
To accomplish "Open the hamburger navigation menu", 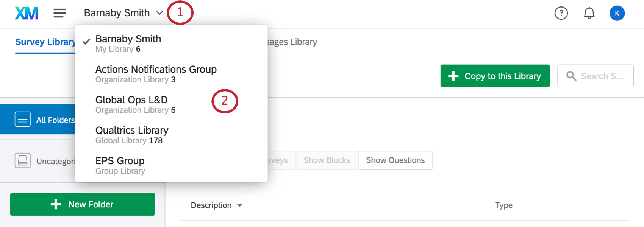I will pyautogui.click(x=59, y=13).
